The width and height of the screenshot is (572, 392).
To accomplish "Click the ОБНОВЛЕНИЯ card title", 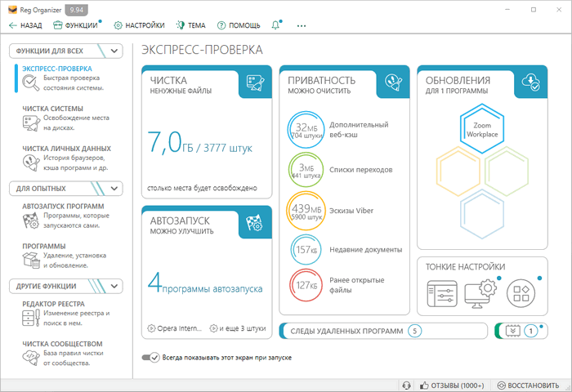I will [458, 80].
